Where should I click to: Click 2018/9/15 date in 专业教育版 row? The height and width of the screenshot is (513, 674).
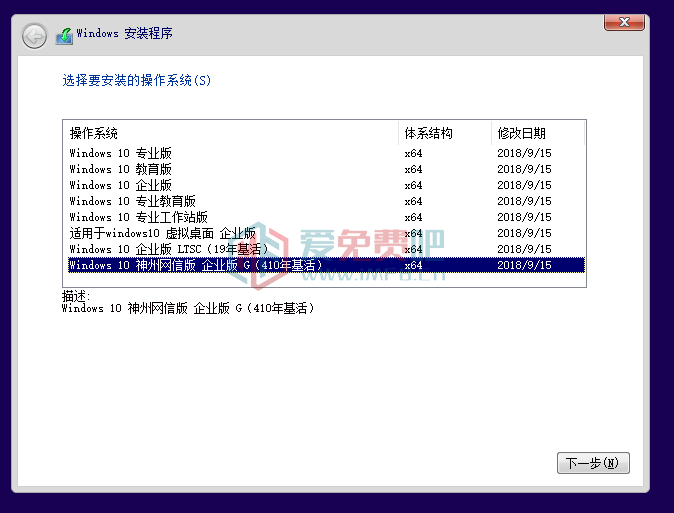point(524,201)
